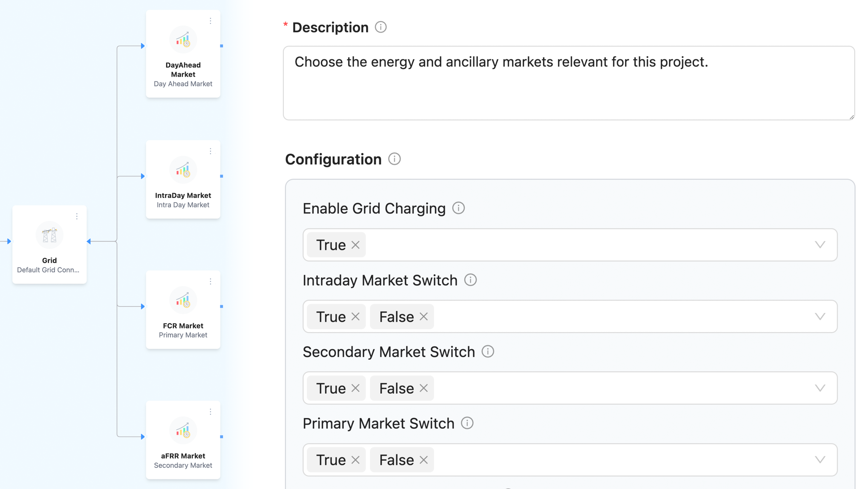Select the aFRR Market node icon
Image resolution: width=868 pixels, height=489 pixels.
(x=183, y=430)
